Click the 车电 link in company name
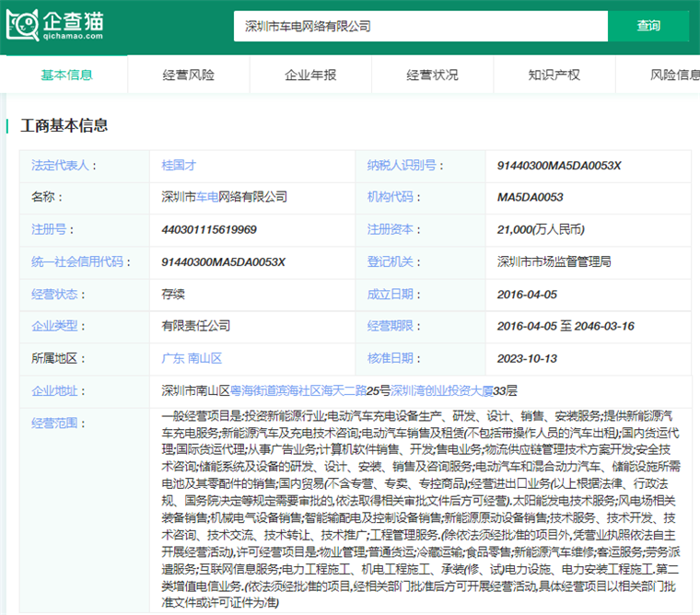Image resolution: width=700 pixels, height=615 pixels. click(x=206, y=197)
